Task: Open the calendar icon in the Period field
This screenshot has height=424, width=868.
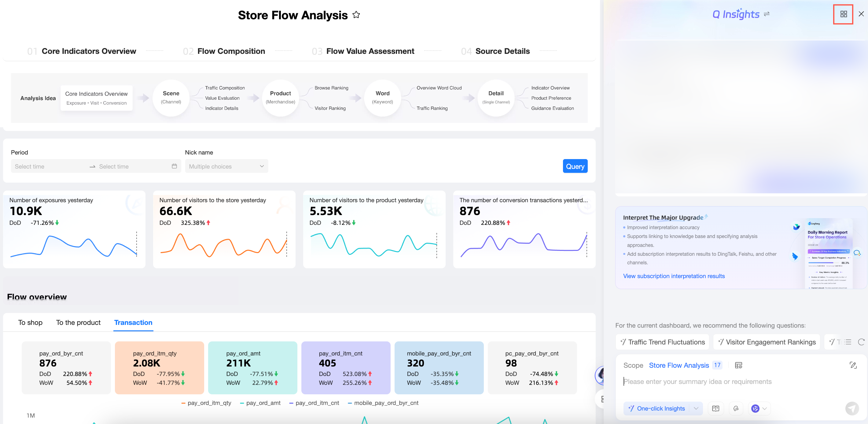Action: point(174,166)
